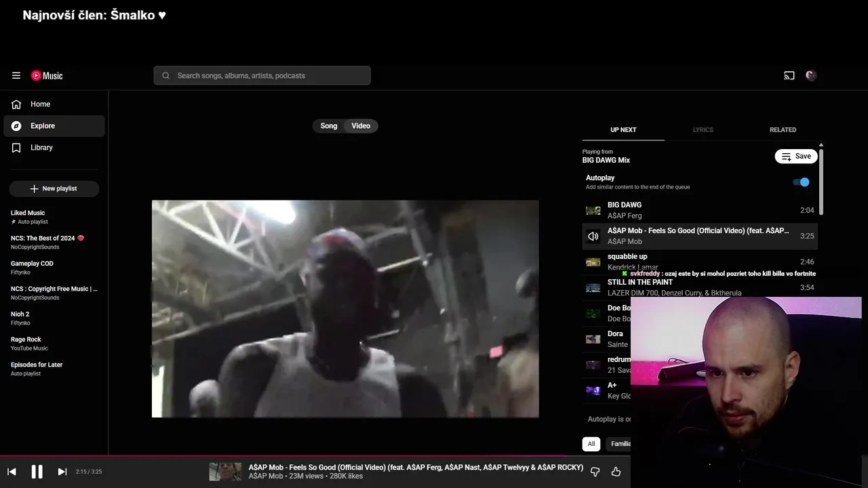Skip to previous track

[x=12, y=472]
